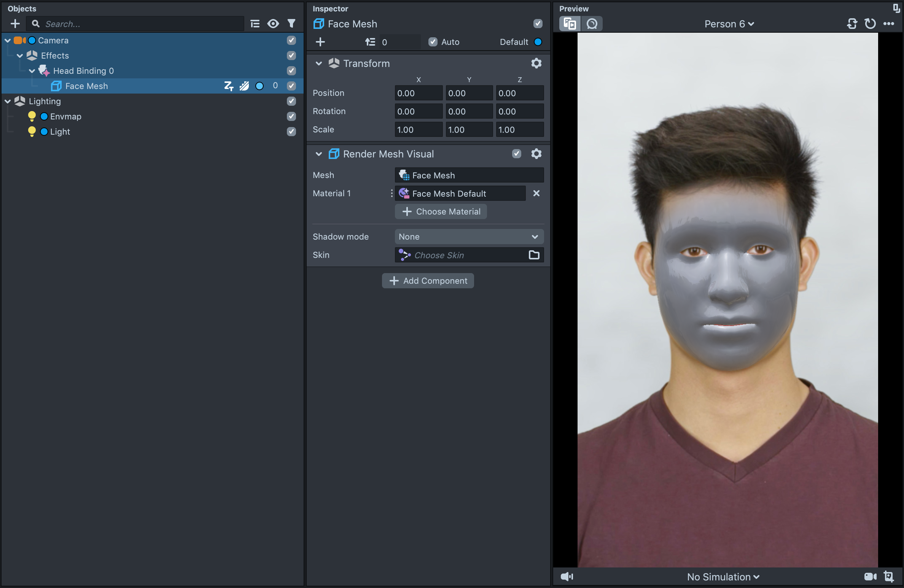Image resolution: width=904 pixels, height=588 pixels.
Task: Uncheck the Envmap enabled checkbox
Action: click(291, 116)
